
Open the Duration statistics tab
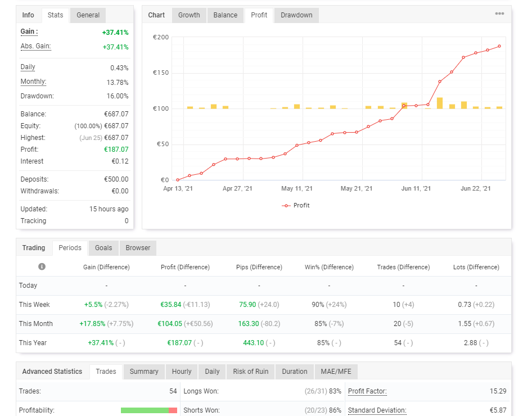click(x=295, y=372)
